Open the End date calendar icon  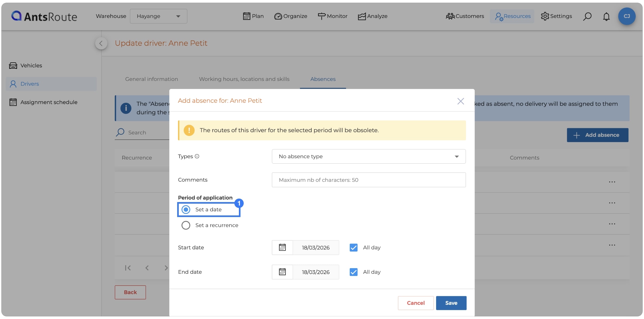pyautogui.click(x=282, y=272)
